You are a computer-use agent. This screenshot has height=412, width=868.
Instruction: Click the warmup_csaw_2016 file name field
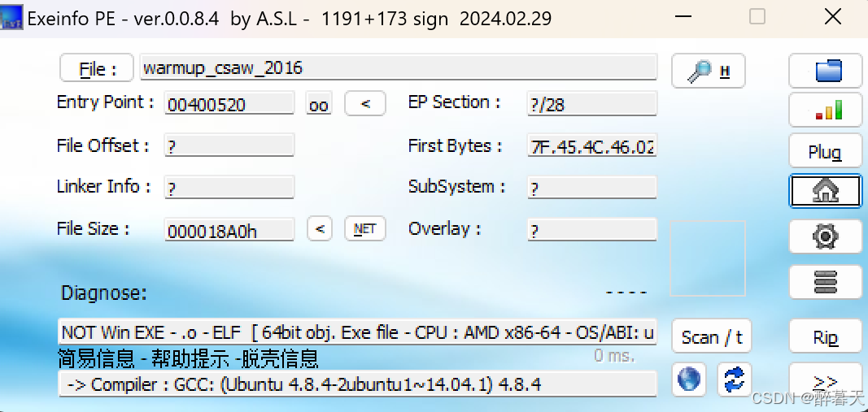click(398, 67)
